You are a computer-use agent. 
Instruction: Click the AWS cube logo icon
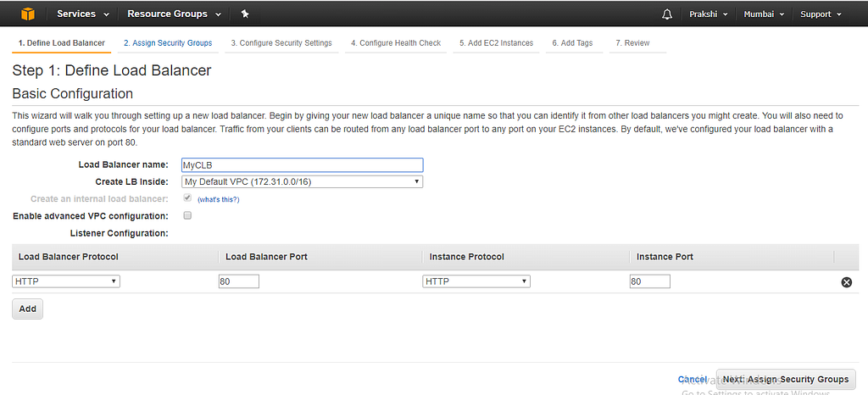point(28,14)
